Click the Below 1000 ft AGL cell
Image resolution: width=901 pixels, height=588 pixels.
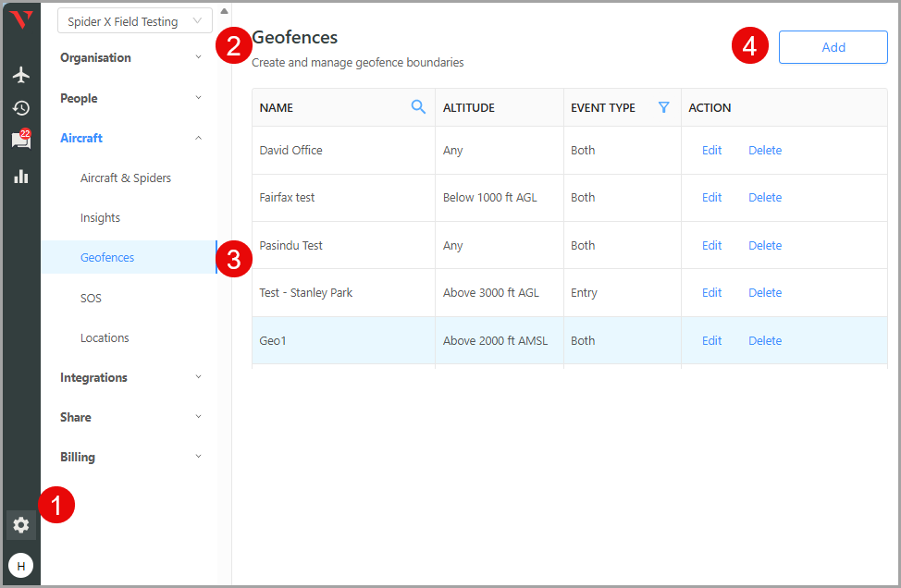[500, 197]
